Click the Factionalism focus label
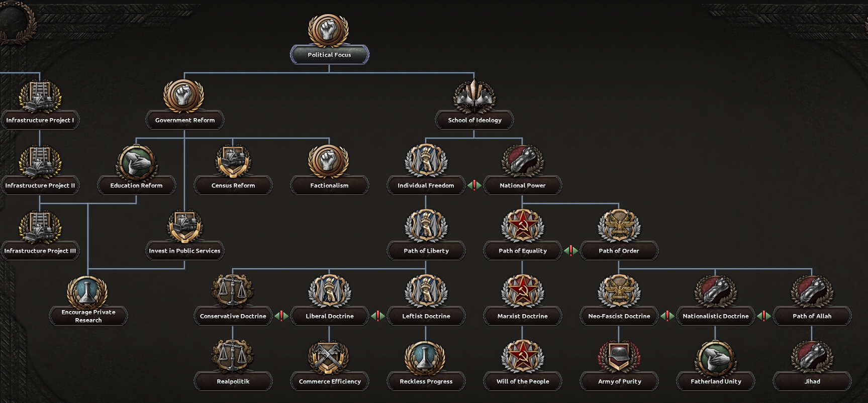868x403 pixels. [x=329, y=185]
